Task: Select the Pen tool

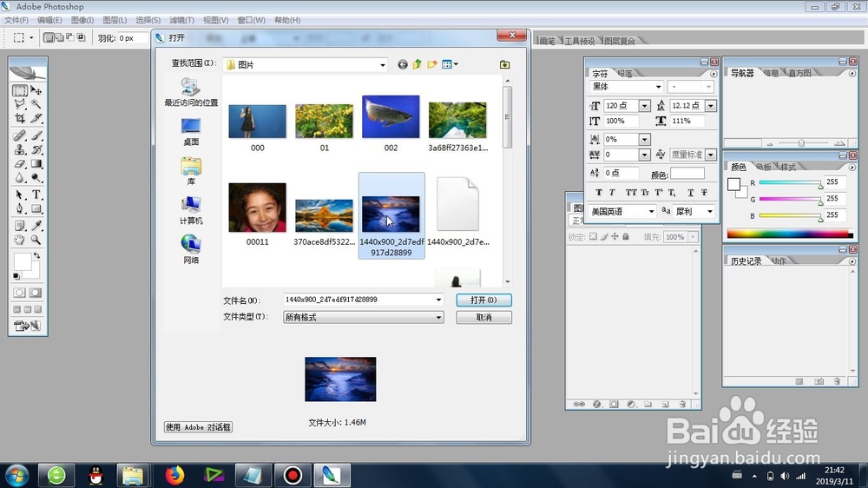Action: click(20, 208)
